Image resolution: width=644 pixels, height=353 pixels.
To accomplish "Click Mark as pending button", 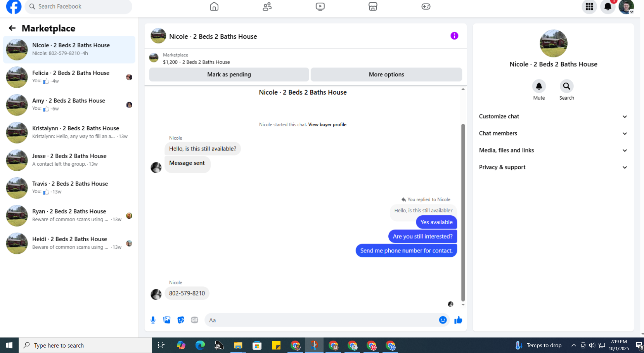I will click(x=229, y=74).
